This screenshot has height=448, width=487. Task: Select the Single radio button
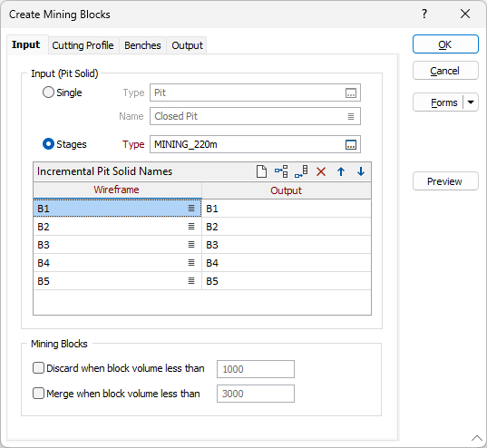tap(48, 93)
